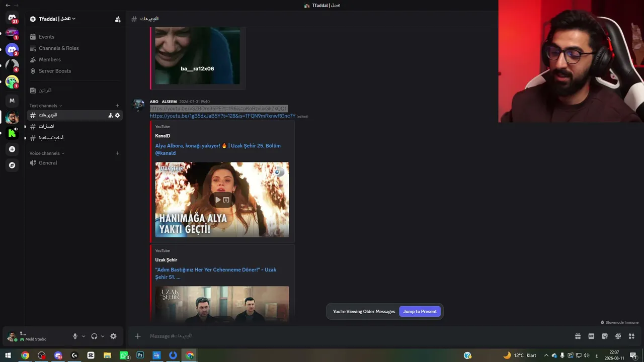Open "Adım Bastığınız Her Yer" video link
This screenshot has height=362, width=644.
point(215,274)
